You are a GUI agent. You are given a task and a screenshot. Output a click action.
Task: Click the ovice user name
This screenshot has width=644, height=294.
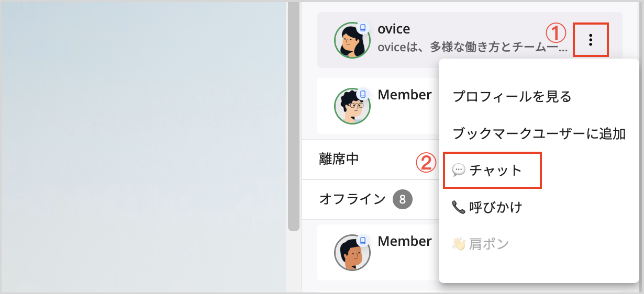tap(394, 29)
